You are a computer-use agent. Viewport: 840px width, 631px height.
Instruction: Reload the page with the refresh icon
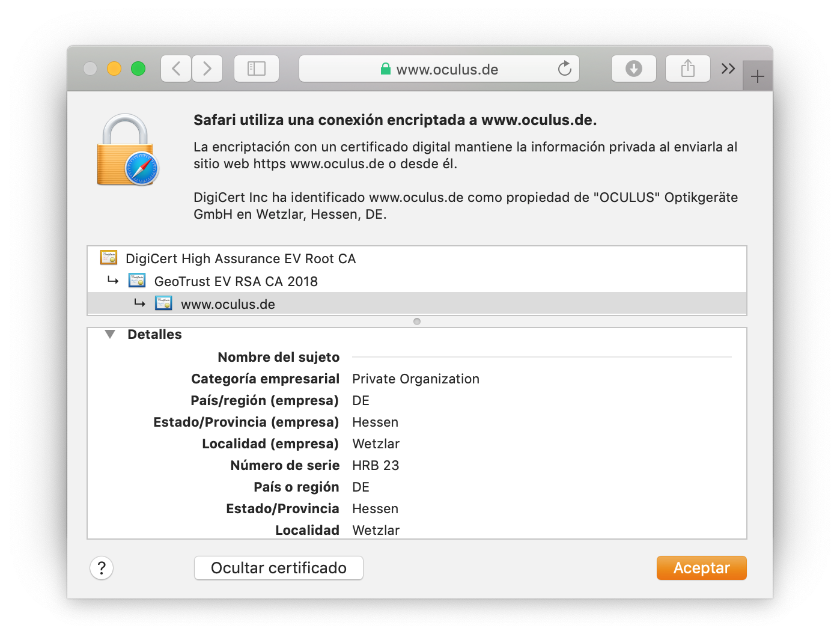coord(564,69)
